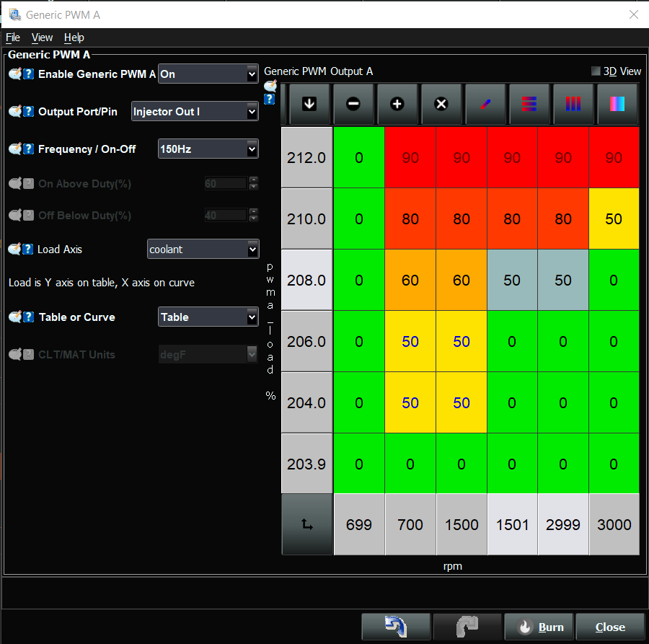Viewport: 649px width, 644px height.
Task: Select the 206.0 load axis cell
Action: 306,341
